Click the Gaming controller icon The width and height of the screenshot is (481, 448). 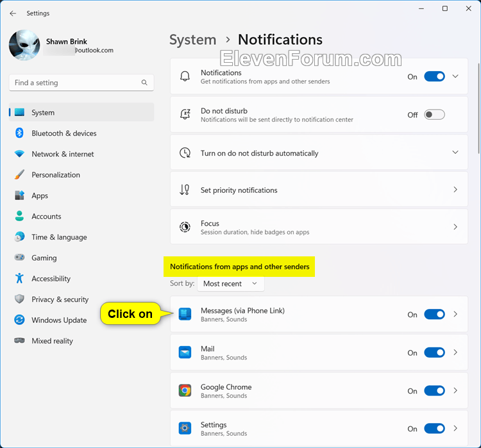pyautogui.click(x=19, y=257)
